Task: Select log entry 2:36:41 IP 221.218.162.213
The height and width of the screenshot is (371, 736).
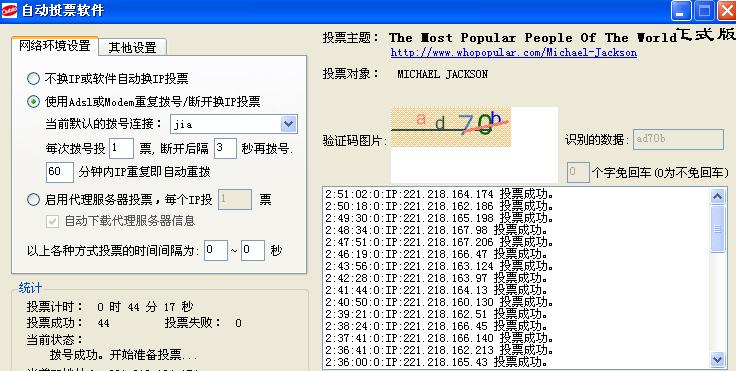Action: click(440, 350)
